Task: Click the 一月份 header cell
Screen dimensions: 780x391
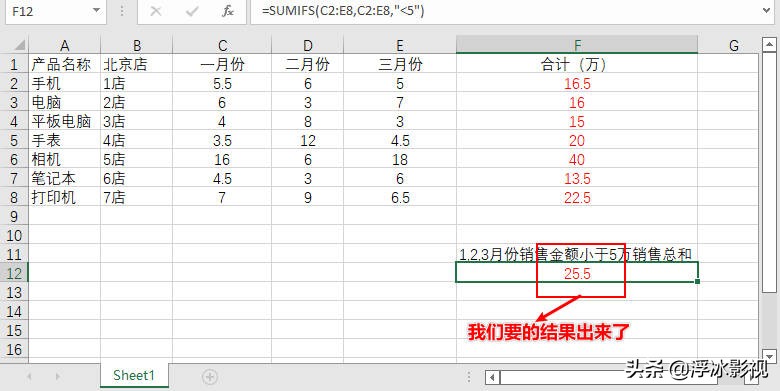Action: pos(222,64)
